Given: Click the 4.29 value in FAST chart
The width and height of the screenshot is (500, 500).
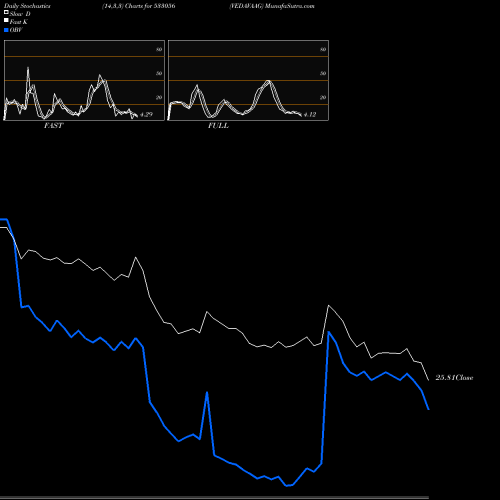Looking at the screenshot, I should [146, 114].
